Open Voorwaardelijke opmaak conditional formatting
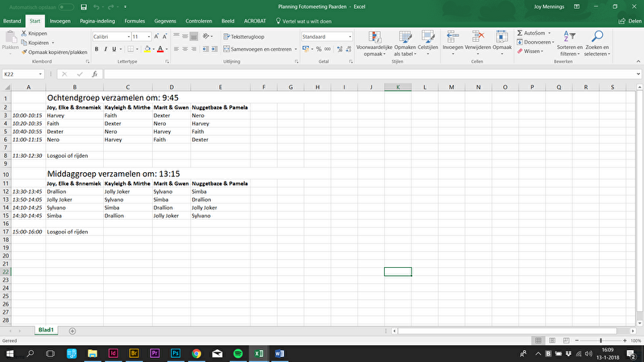This screenshot has height=362, width=644. click(374, 43)
